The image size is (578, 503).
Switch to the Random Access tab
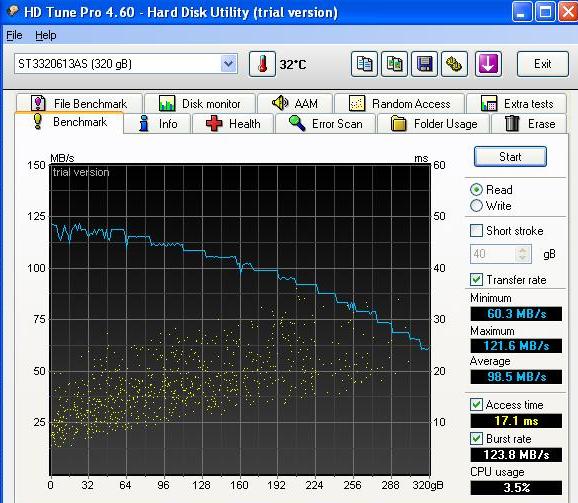pyautogui.click(x=400, y=104)
